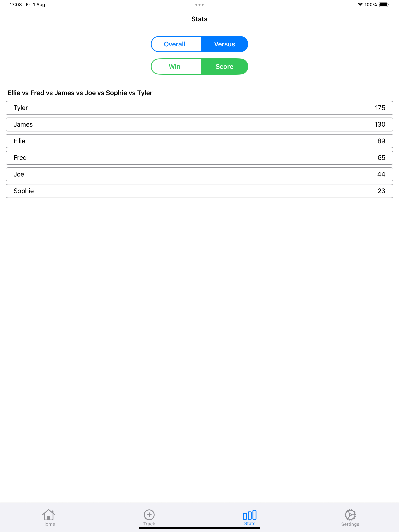
Task: Tap the Ellie vs Fred matchup heading
Action: [80, 93]
